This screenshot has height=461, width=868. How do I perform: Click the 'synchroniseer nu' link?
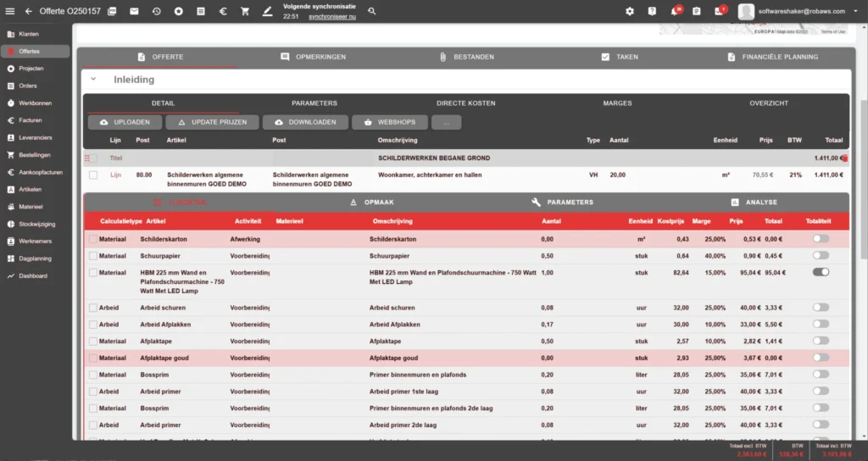pyautogui.click(x=332, y=17)
